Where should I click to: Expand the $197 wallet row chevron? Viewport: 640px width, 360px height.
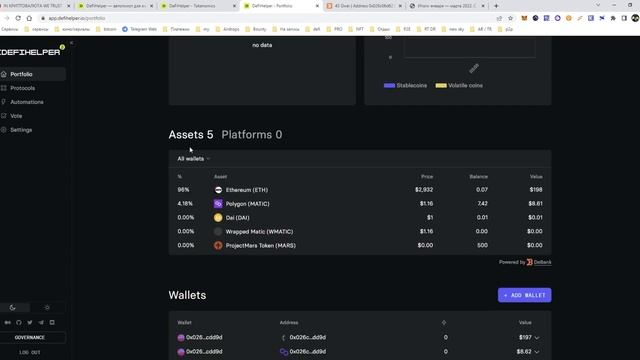[537, 338]
